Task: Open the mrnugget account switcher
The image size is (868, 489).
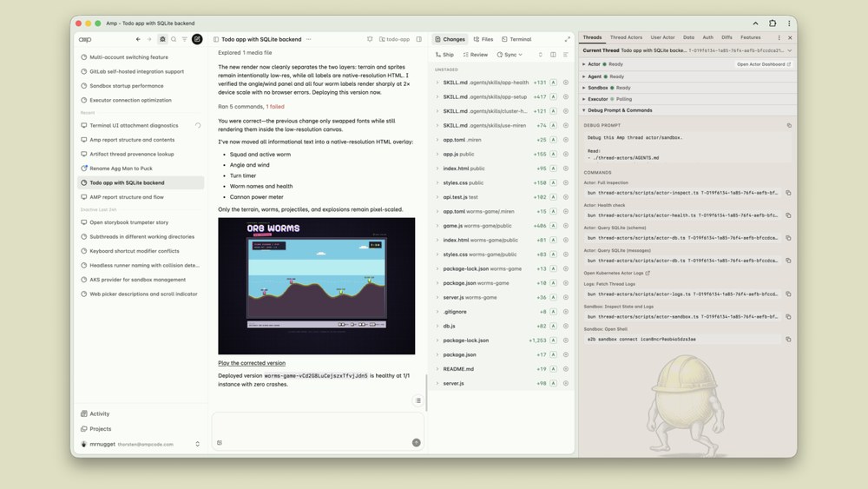Action: pyautogui.click(x=140, y=444)
